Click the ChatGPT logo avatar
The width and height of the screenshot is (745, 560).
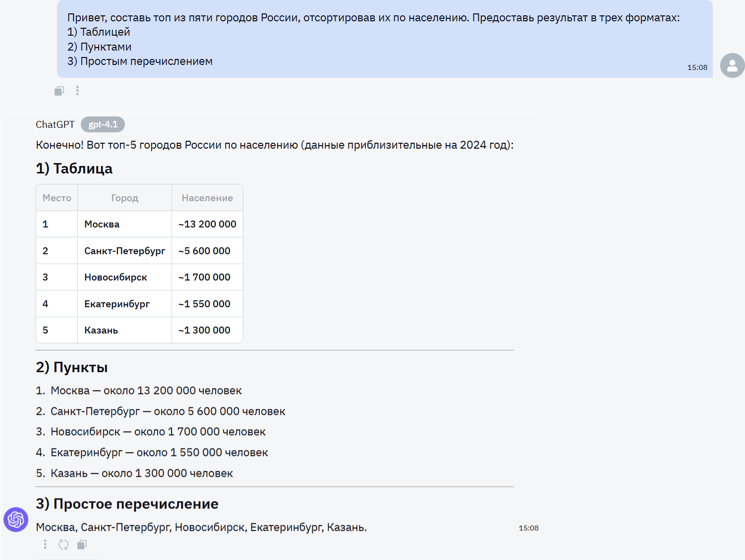[16, 519]
